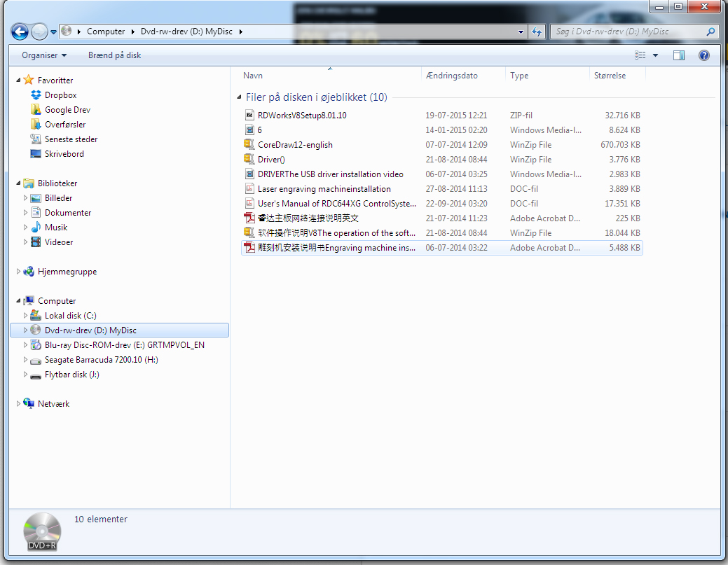728x565 pixels.
Task: Collapse the 'Filer på disken' file group
Action: coord(240,97)
